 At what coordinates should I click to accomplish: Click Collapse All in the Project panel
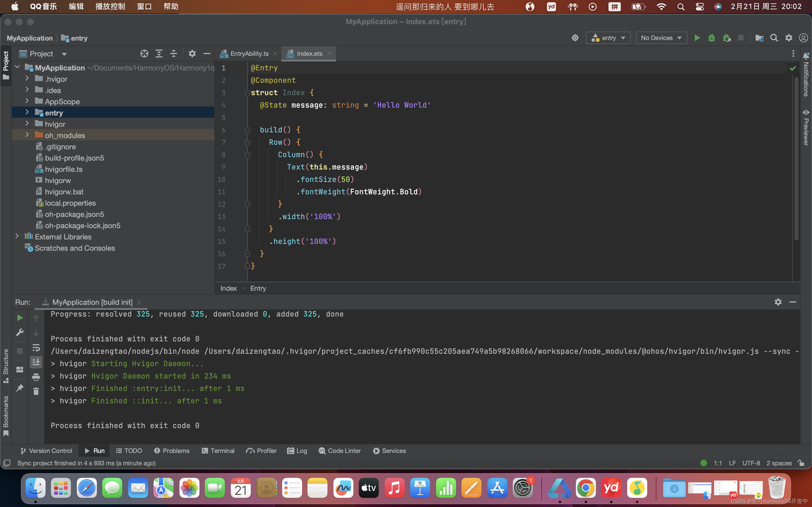coord(173,54)
